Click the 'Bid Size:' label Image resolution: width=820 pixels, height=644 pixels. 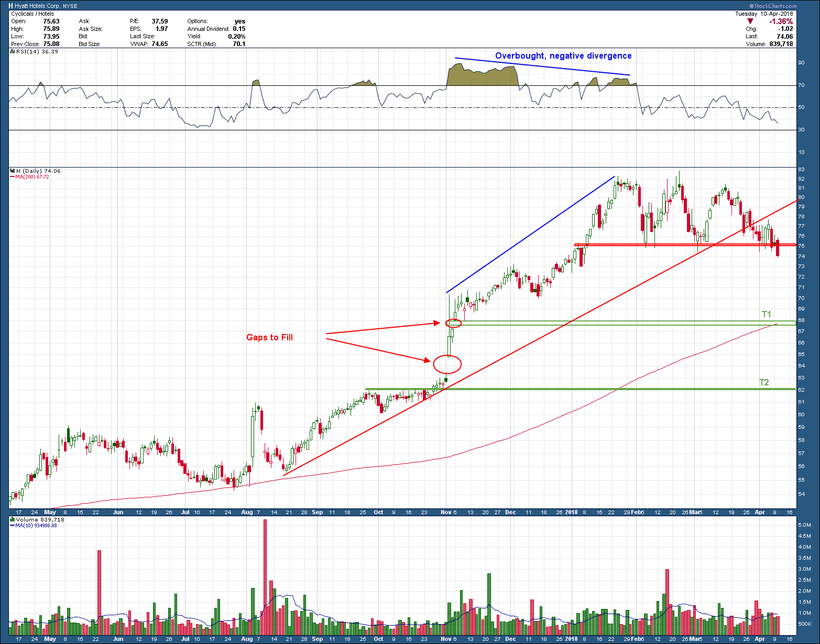90,44
